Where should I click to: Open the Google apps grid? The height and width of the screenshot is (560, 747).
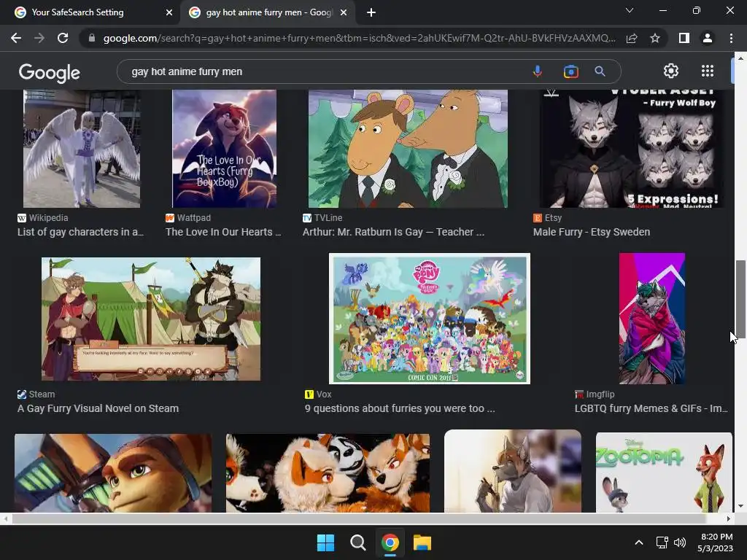708,71
